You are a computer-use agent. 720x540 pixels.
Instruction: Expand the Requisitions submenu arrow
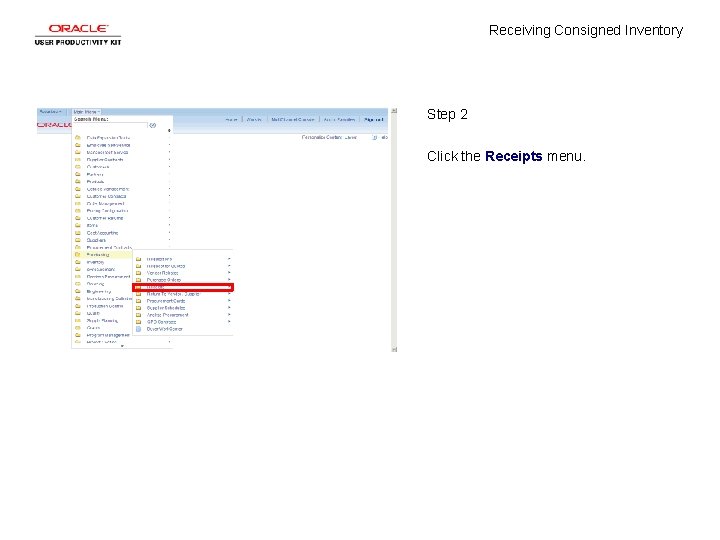(229, 259)
